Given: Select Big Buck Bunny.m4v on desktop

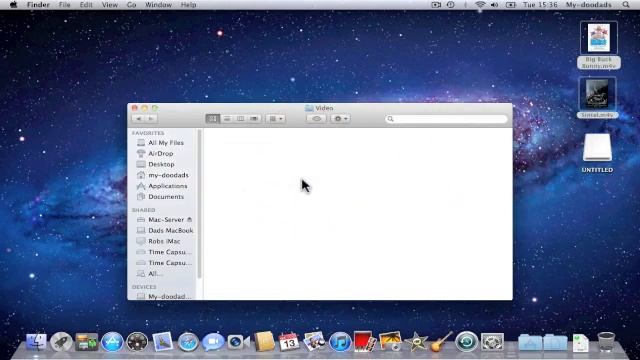Looking at the screenshot, I should pos(598,45).
